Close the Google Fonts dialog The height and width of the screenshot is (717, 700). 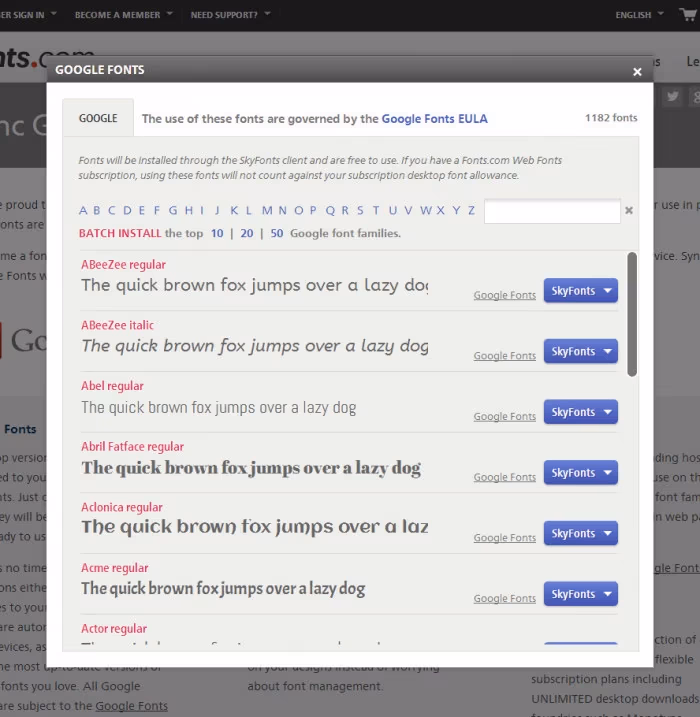coord(637,72)
